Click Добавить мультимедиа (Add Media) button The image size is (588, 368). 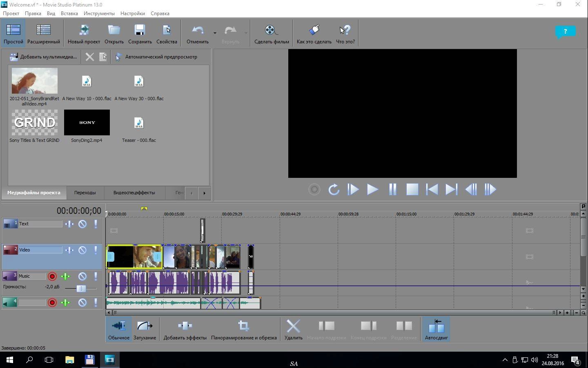tap(43, 57)
